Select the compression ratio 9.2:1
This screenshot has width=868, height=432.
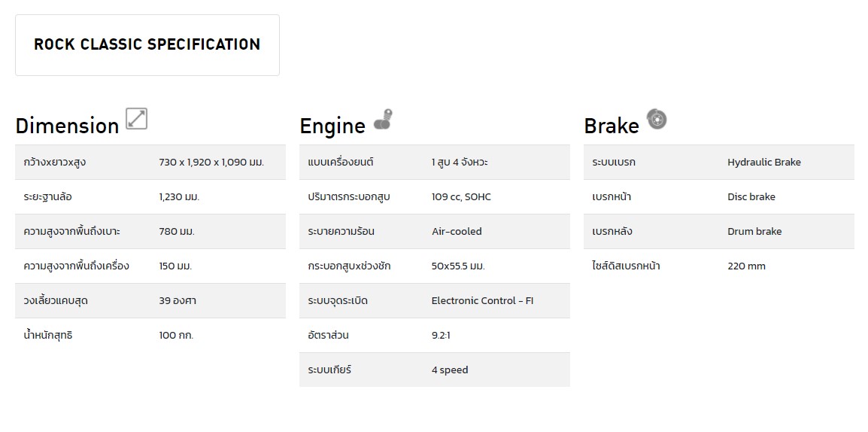pos(441,335)
